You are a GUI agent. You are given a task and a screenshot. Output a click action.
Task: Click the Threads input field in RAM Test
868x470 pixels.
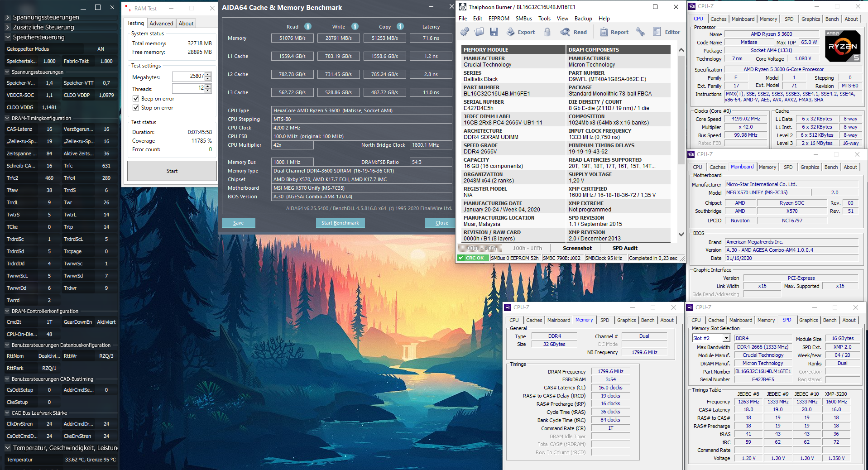point(188,88)
